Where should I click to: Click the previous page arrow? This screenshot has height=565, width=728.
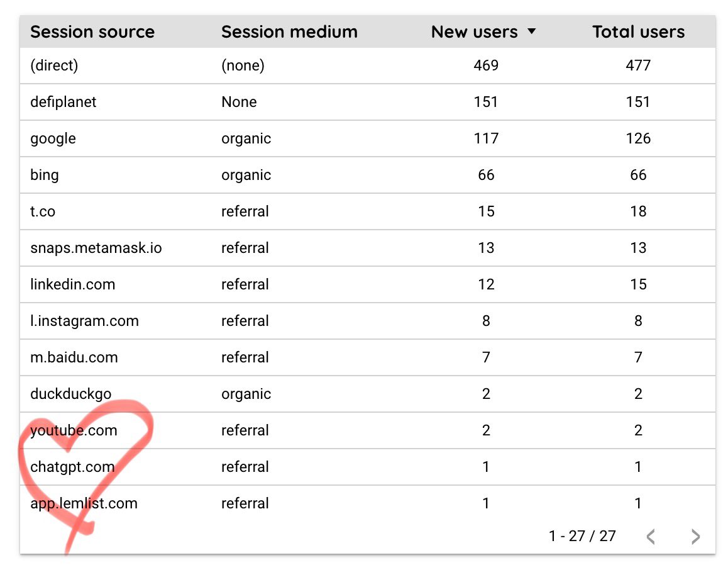coord(651,536)
